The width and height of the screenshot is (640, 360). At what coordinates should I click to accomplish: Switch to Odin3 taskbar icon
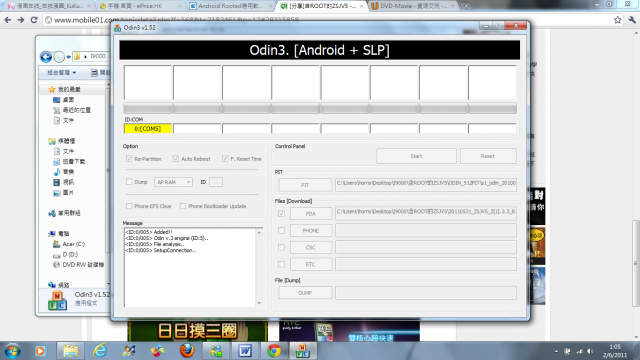303,351
